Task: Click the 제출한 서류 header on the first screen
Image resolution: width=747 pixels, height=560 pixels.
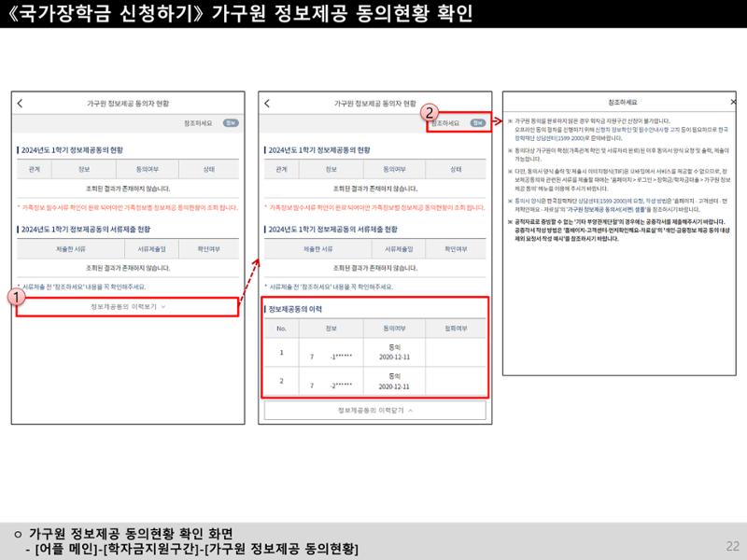Action: pos(71,249)
